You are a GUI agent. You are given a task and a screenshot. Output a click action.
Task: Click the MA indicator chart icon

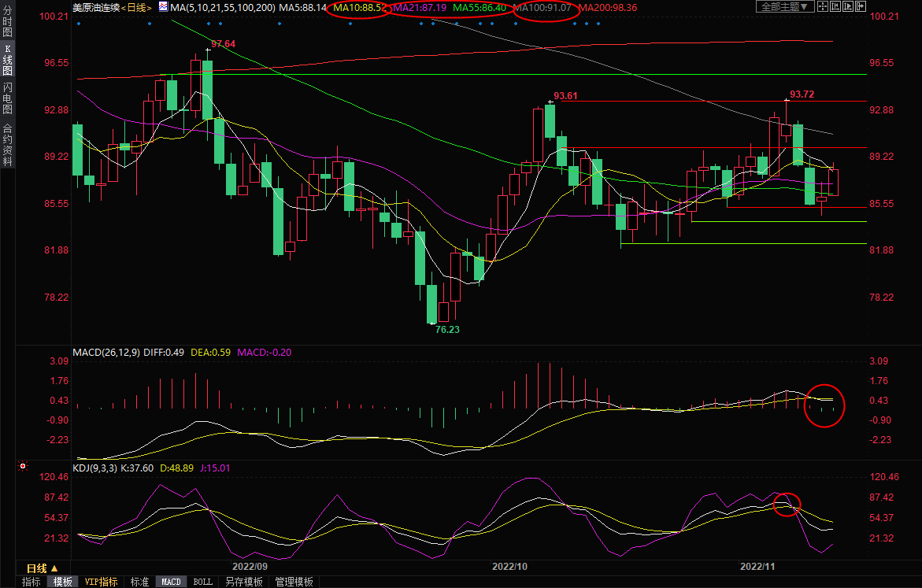tap(163, 7)
